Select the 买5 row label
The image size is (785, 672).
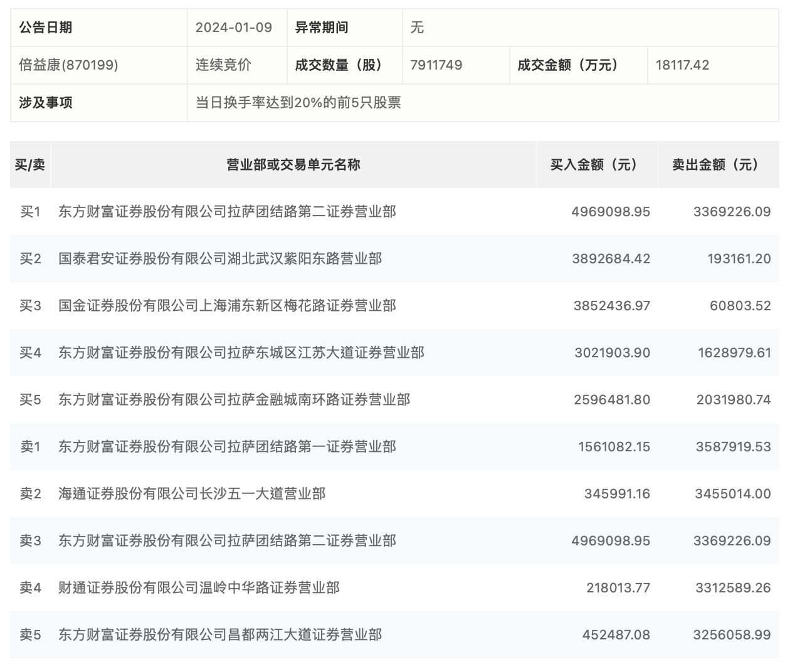click(x=30, y=400)
